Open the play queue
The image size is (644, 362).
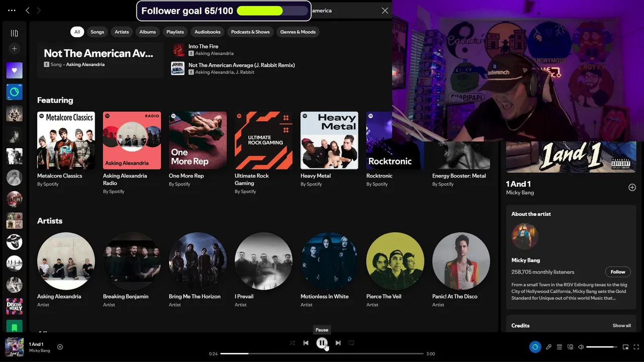559,347
